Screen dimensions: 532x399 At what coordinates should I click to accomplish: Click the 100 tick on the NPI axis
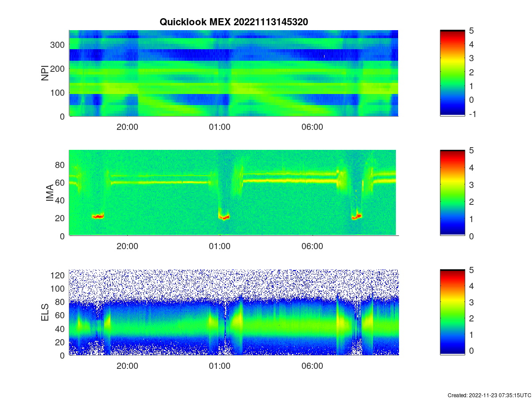[58, 93]
